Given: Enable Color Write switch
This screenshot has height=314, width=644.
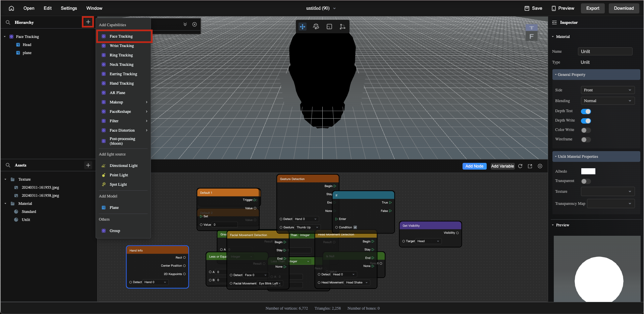Looking at the screenshot, I should click(x=586, y=130).
